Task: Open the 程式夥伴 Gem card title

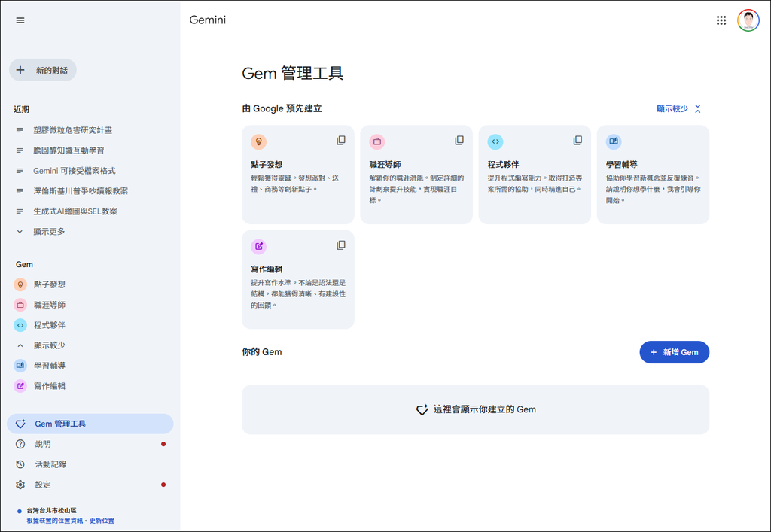Action: click(x=503, y=165)
